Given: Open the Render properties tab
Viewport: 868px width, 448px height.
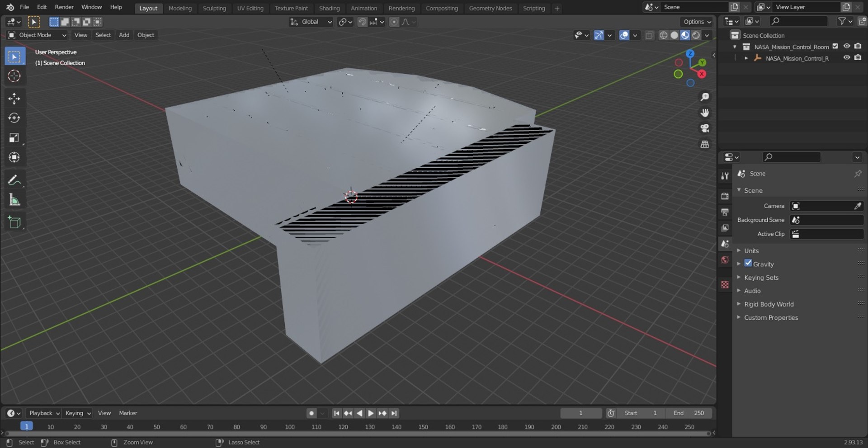Looking at the screenshot, I should click(725, 196).
